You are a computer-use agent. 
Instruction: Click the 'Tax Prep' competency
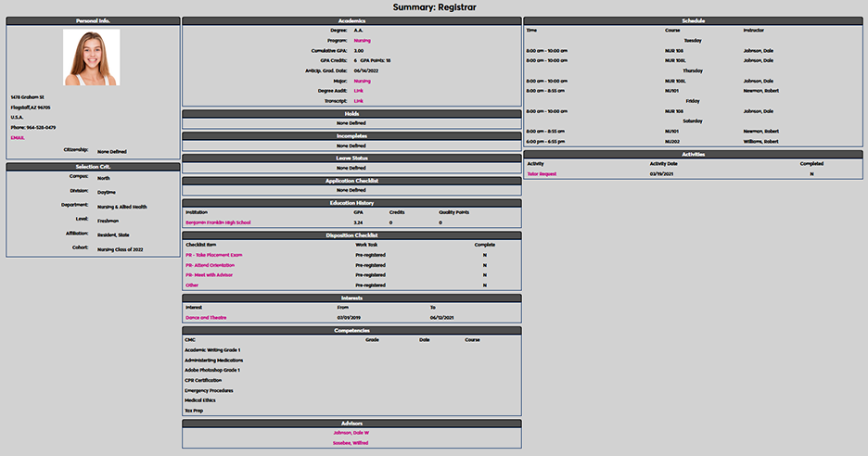click(194, 411)
